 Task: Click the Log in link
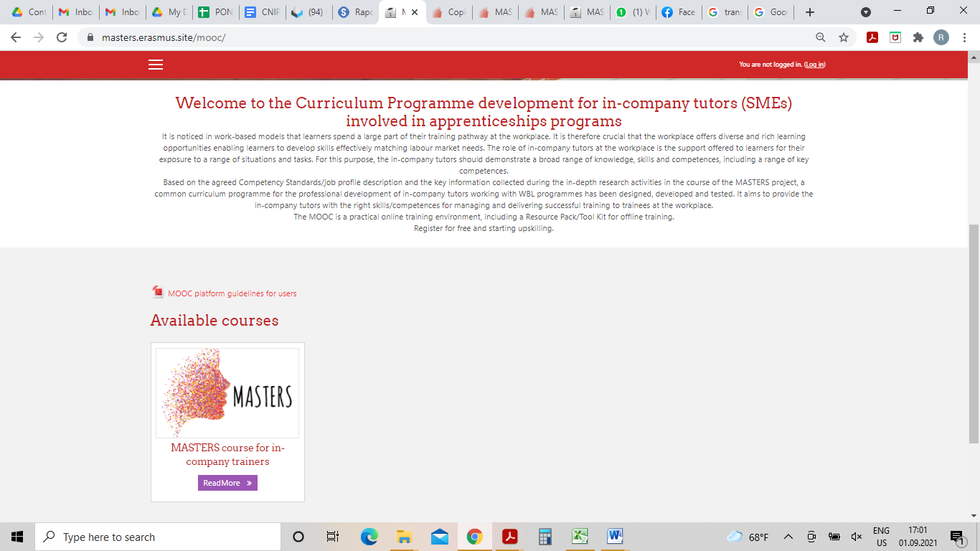click(814, 65)
